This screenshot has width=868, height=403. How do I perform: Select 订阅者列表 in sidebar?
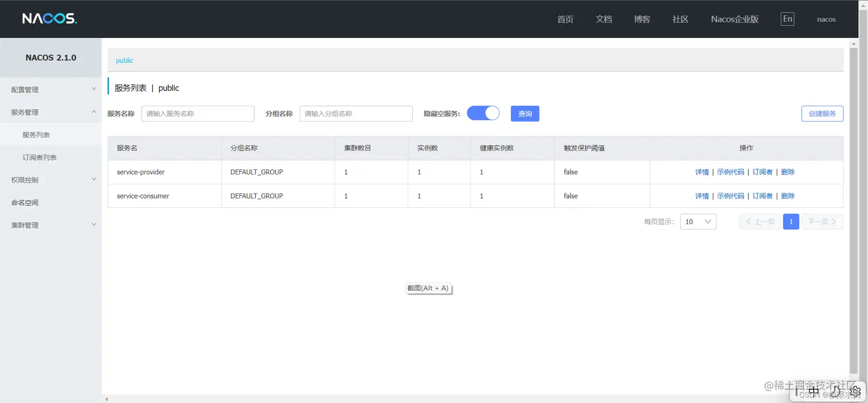51,157
